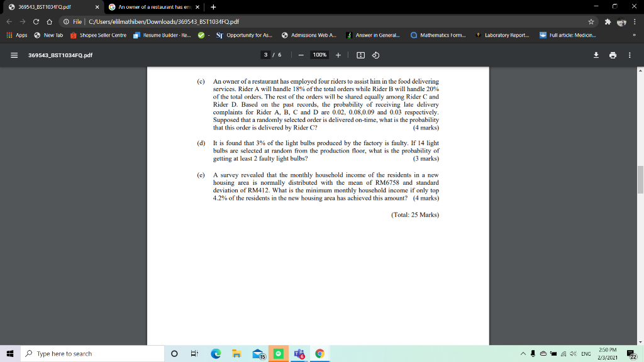This screenshot has width=644, height=362.
Task: Rotate the PDF page clockwise
Action: pyautogui.click(x=376, y=55)
